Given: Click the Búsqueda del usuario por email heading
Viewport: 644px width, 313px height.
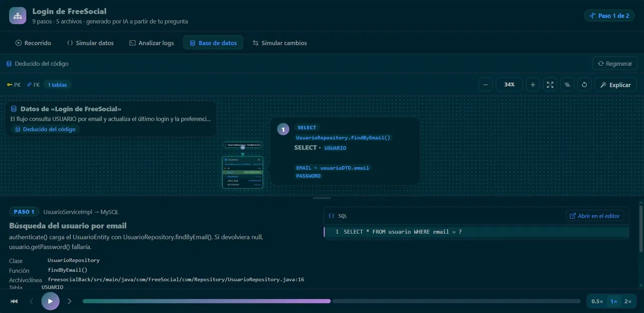Looking at the screenshot, I should pos(68,226).
